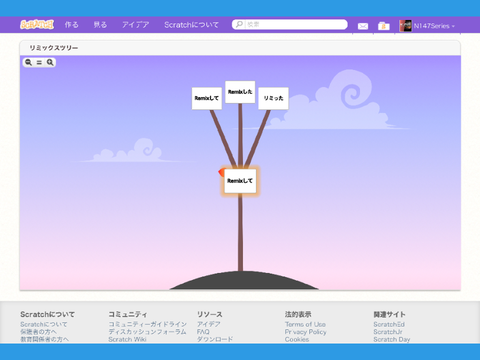Open ディスカッションフォーラム link
The height and width of the screenshot is (360, 480).
click(147, 332)
